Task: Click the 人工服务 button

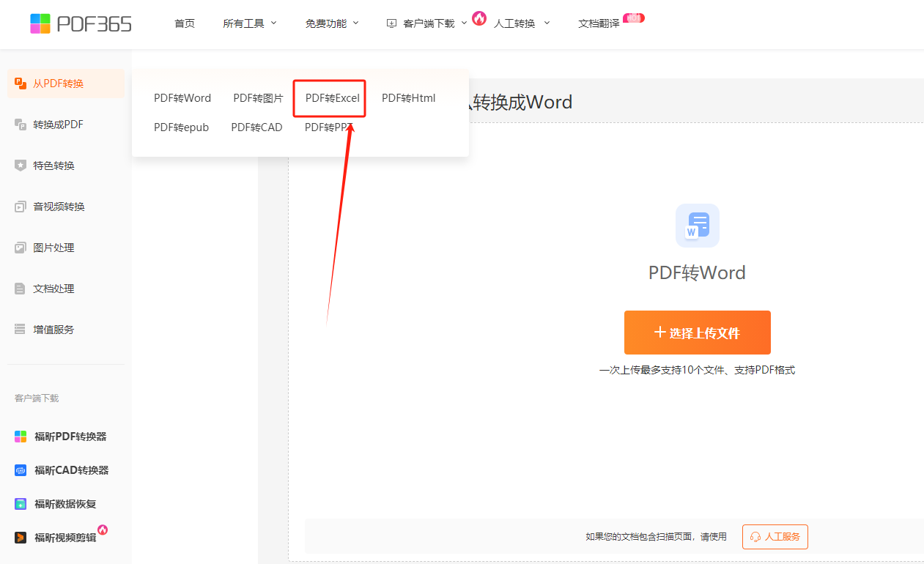Action: click(775, 537)
